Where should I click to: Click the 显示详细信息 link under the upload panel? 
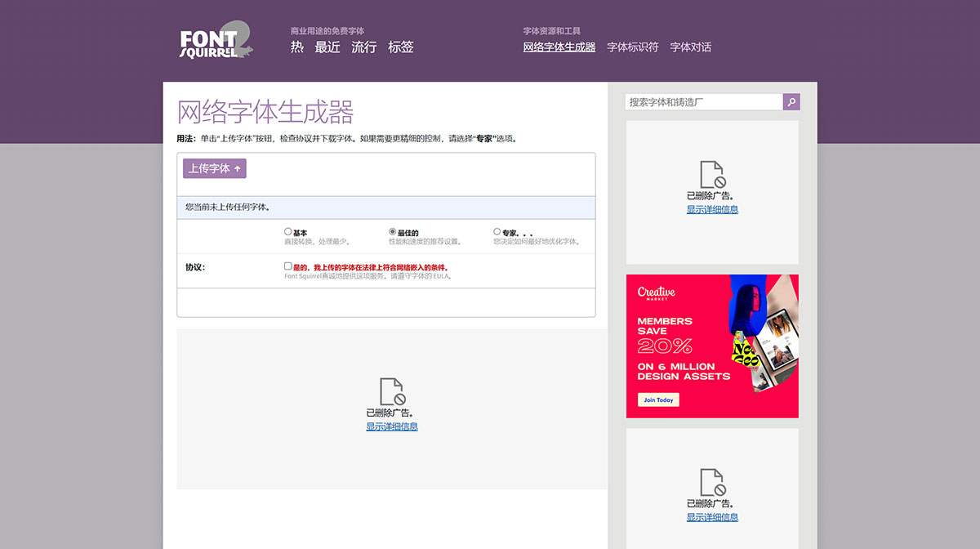(x=391, y=425)
